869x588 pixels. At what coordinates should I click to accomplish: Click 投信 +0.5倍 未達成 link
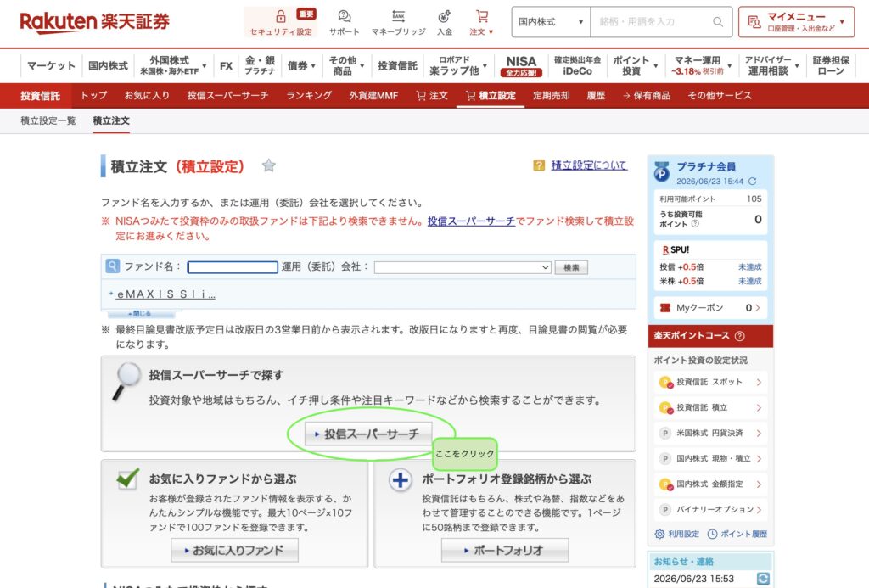click(750, 267)
